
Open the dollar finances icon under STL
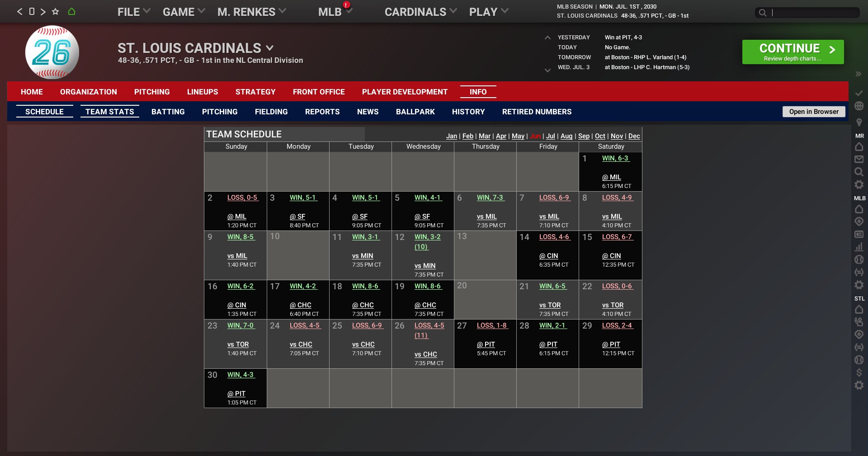tap(859, 372)
